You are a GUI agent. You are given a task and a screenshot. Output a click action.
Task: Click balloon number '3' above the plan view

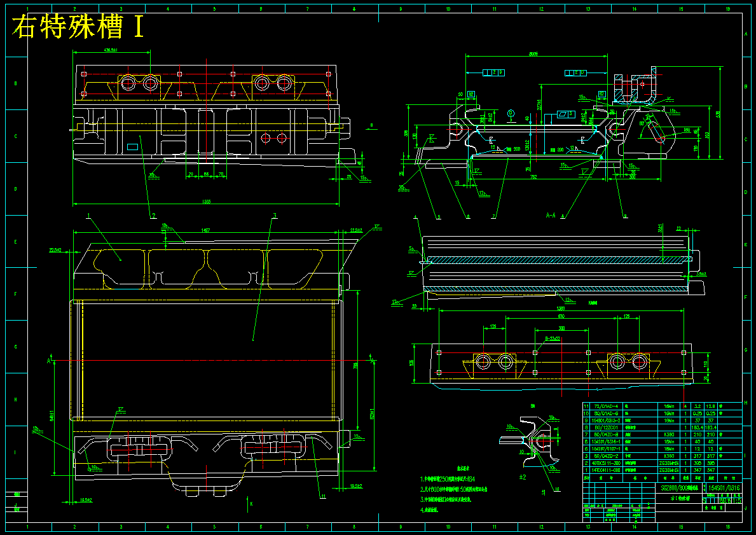click(x=274, y=215)
